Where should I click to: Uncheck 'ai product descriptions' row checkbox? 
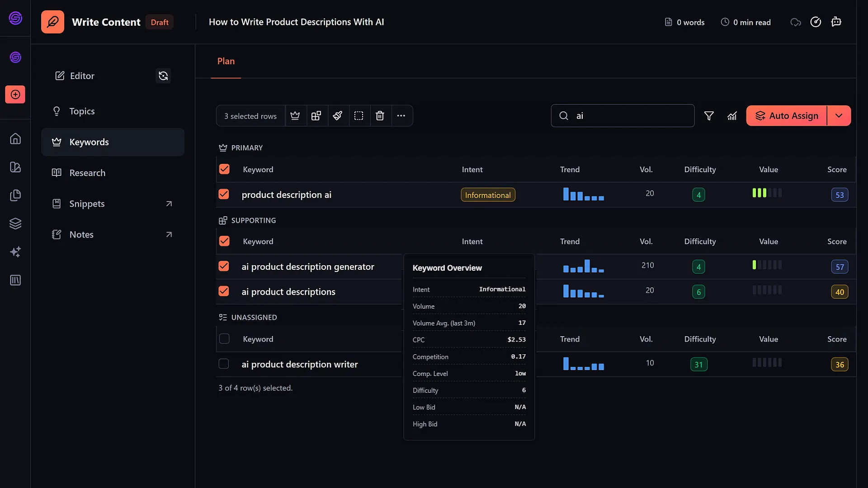[x=224, y=291]
